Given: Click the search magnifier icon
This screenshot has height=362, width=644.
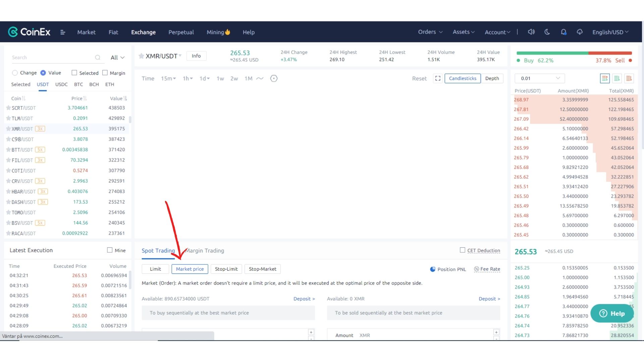Looking at the screenshot, I should coord(98,57).
